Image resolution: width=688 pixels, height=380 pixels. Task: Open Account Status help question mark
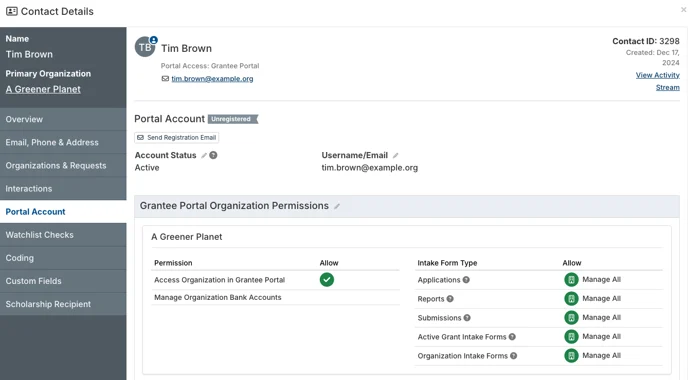coord(213,155)
